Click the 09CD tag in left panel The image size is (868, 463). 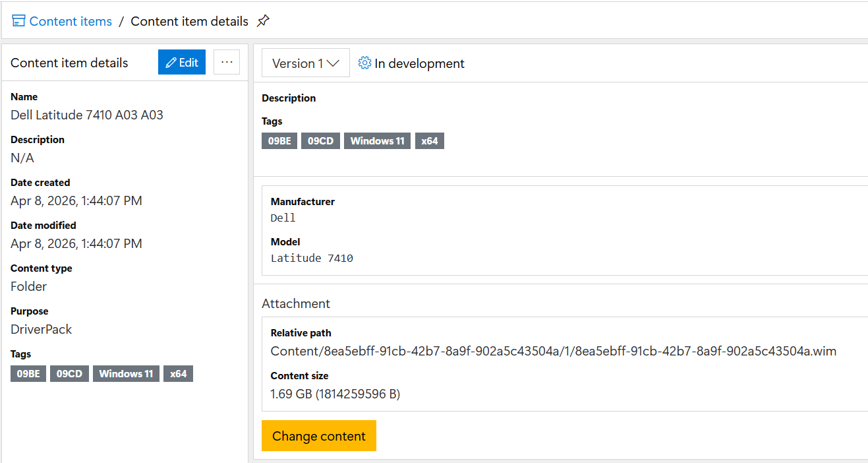coord(69,374)
